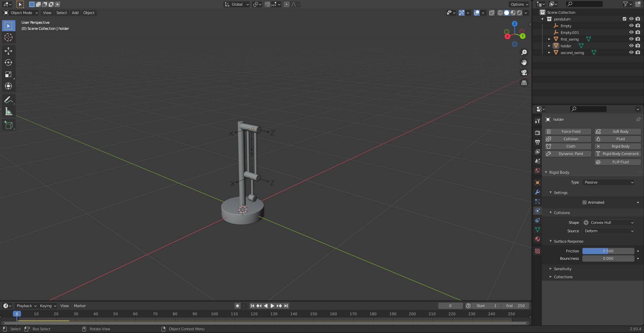Viewport: 644px width, 333px height.
Task: Expand the Collections panel
Action: coord(563,277)
